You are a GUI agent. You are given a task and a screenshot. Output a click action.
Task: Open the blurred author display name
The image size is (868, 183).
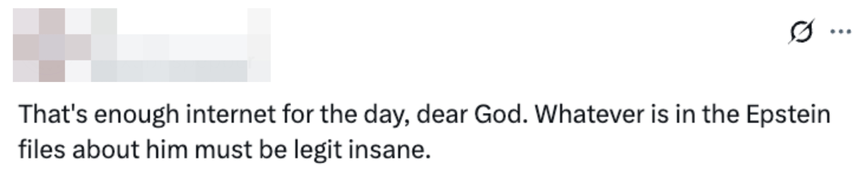tap(182, 47)
